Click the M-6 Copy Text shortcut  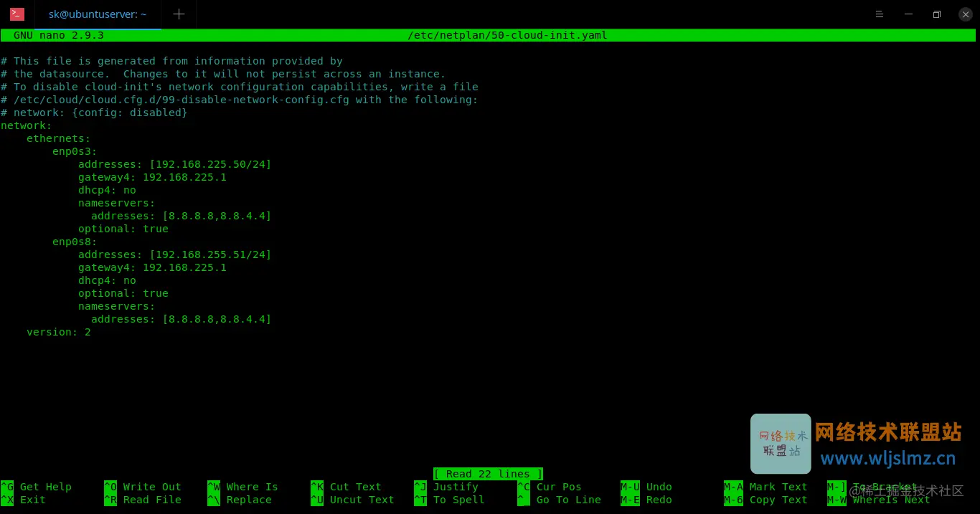coord(766,500)
